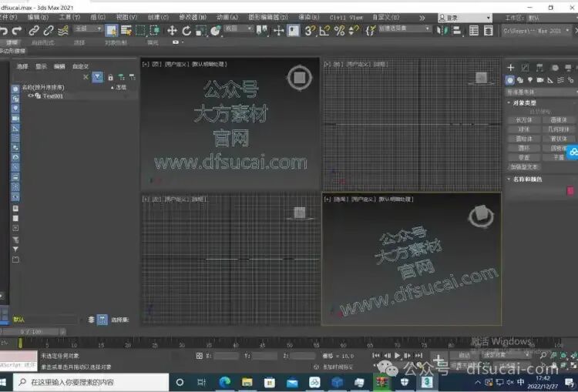Click the pink object color swatch
Viewport: 578px width, 392px height.
(x=570, y=190)
